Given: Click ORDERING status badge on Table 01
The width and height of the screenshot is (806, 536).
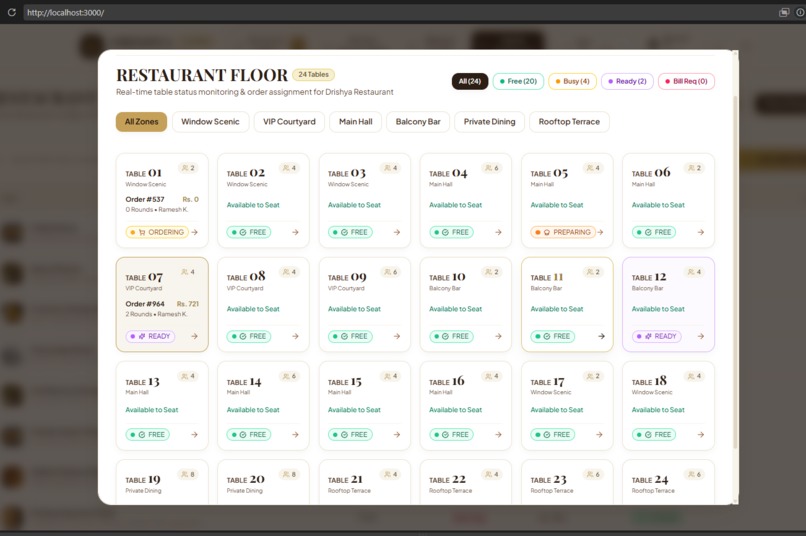Looking at the screenshot, I should [x=157, y=232].
